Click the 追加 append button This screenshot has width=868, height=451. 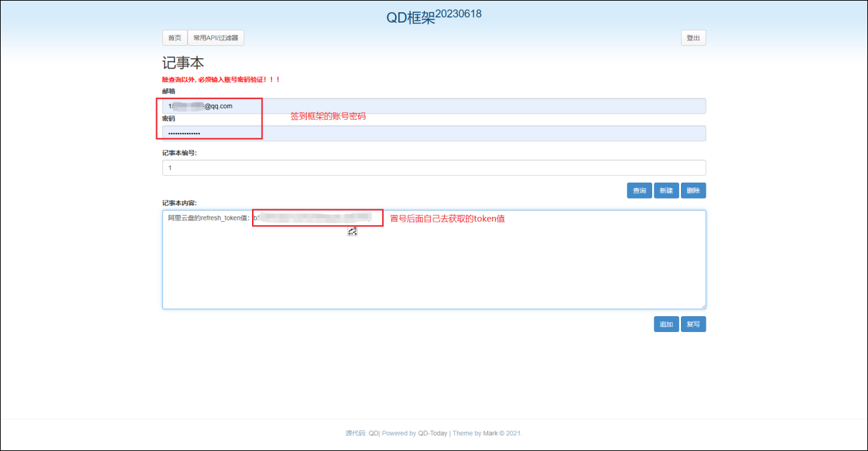[x=666, y=324]
